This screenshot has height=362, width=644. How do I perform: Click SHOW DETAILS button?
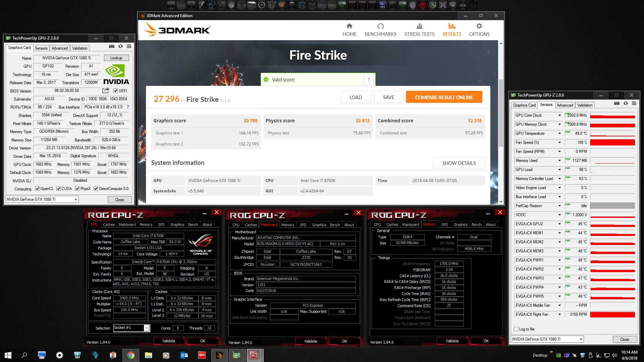tap(459, 163)
